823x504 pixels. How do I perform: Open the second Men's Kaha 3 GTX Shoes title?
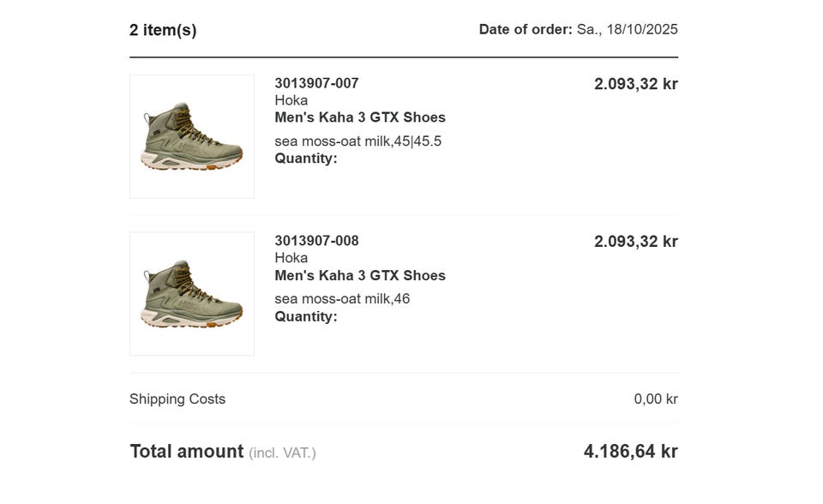click(x=360, y=275)
